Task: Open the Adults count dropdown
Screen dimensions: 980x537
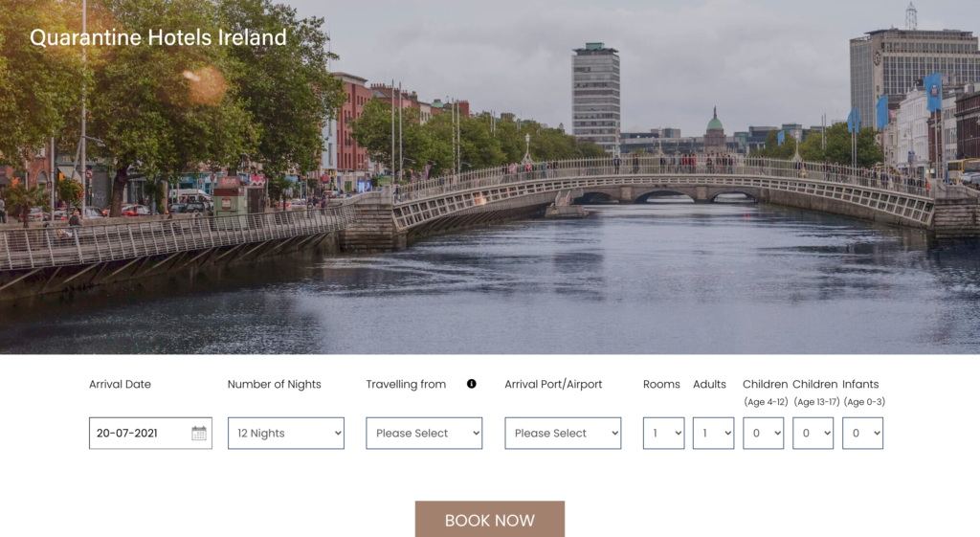Action: coord(713,434)
